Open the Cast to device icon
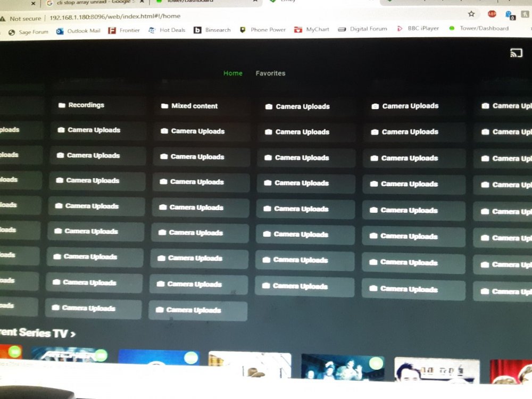The width and height of the screenshot is (532, 399). (x=516, y=53)
